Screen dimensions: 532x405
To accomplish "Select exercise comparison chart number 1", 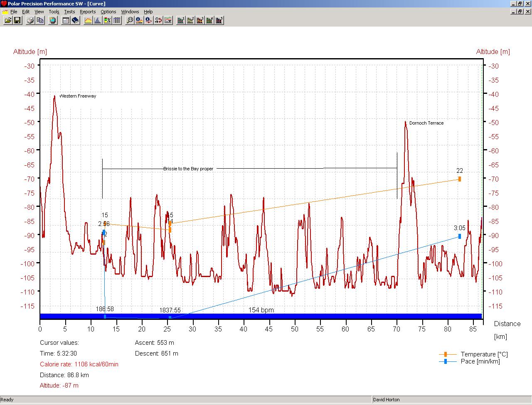I will tap(180, 20).
